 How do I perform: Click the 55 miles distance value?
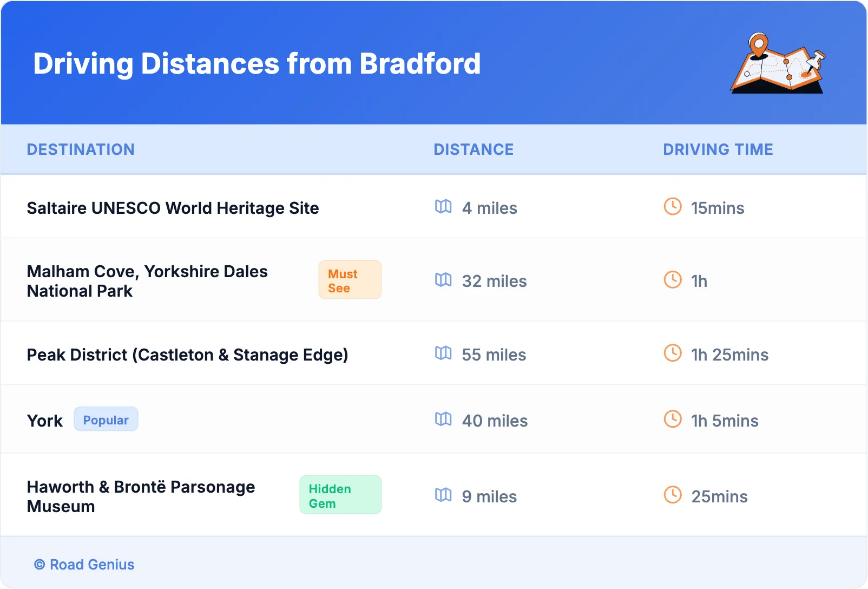[x=494, y=355]
